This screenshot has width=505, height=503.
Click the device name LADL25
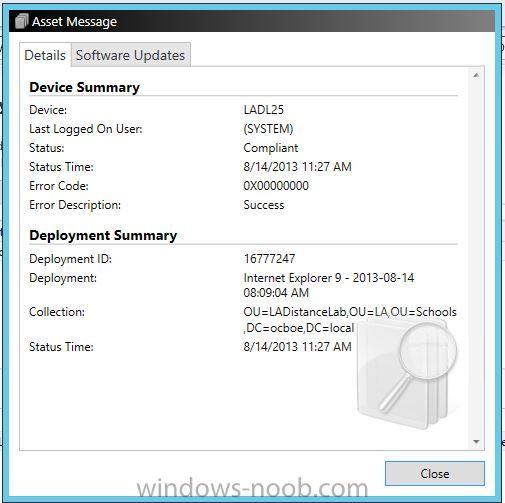click(x=263, y=110)
